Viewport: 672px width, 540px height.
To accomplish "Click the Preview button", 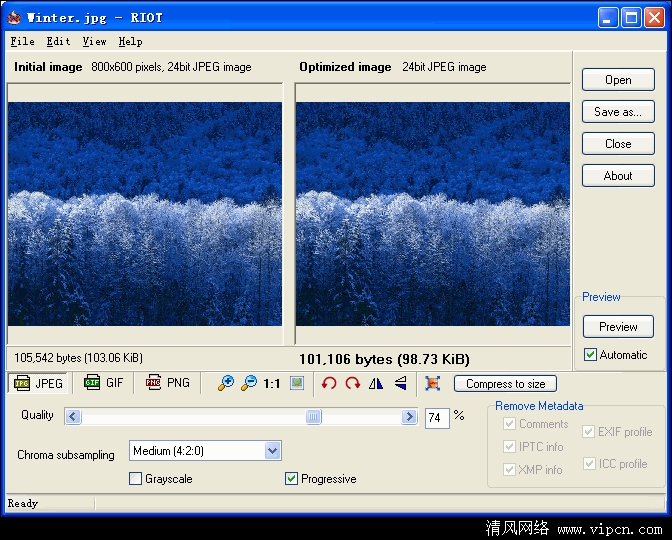I will coord(618,327).
